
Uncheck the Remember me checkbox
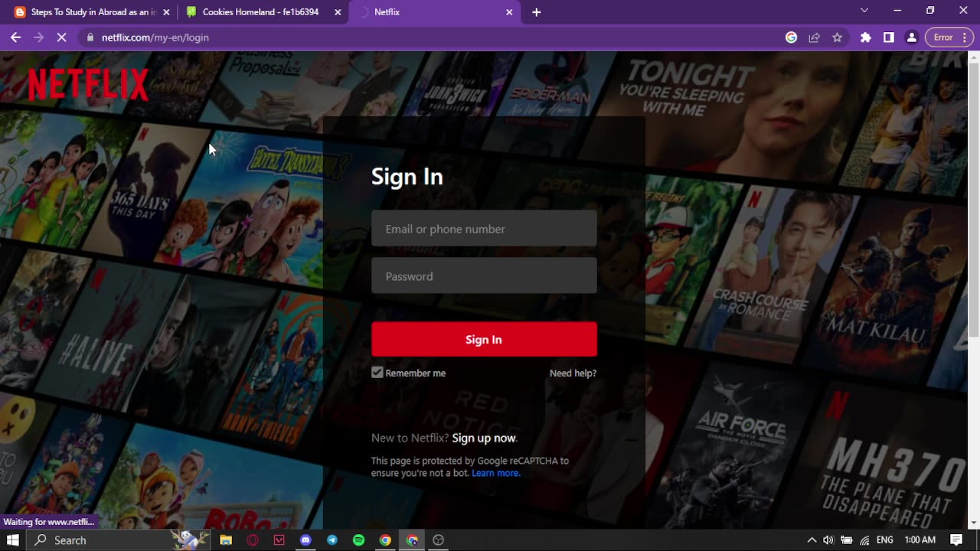[377, 373]
